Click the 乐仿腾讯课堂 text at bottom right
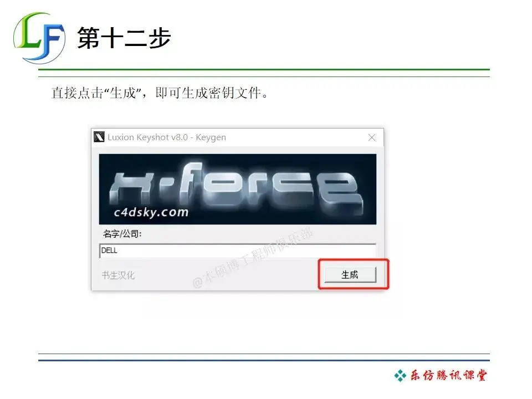This screenshot has height=399, width=532. coord(449,375)
